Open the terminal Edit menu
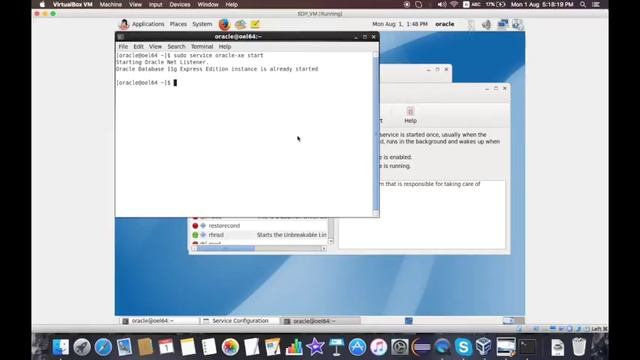 coord(138,47)
